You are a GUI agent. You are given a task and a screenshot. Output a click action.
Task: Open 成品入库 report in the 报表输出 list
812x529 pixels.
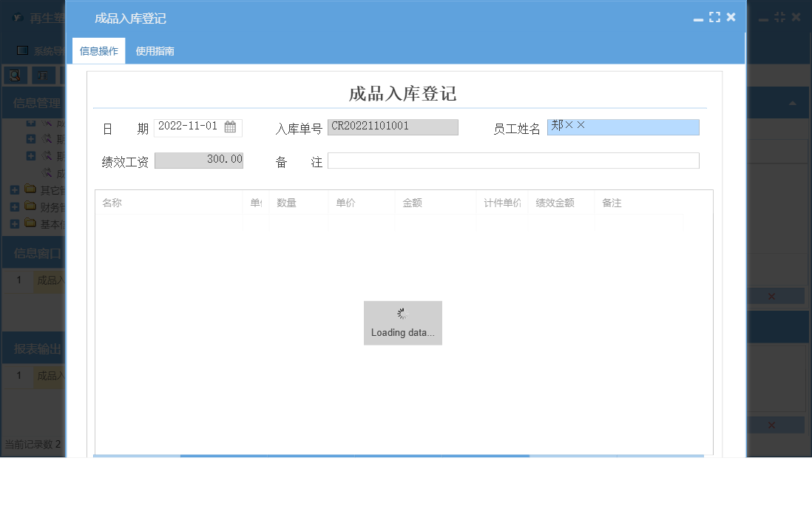pyautogui.click(x=50, y=376)
